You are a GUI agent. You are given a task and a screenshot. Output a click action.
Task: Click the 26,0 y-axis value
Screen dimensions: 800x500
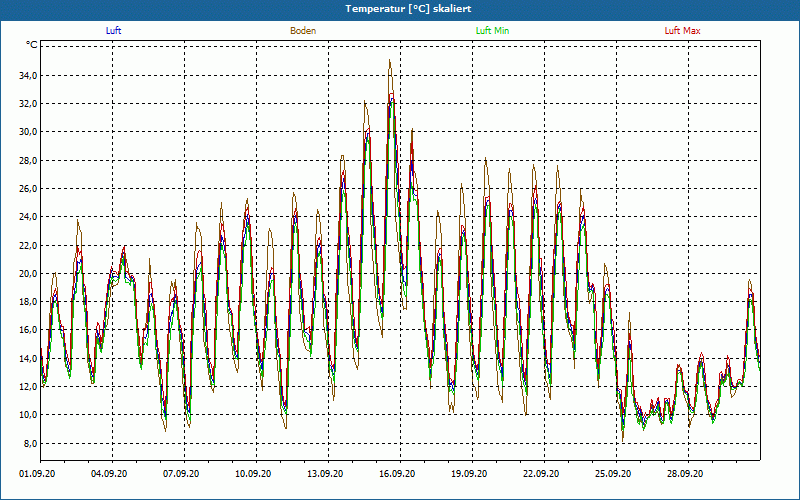click(x=27, y=189)
